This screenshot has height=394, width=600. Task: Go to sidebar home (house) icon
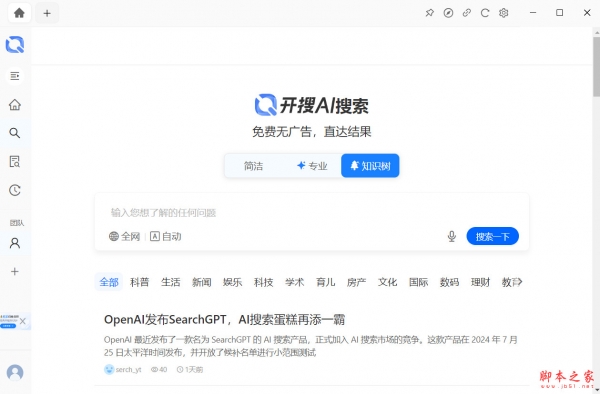coord(15,104)
